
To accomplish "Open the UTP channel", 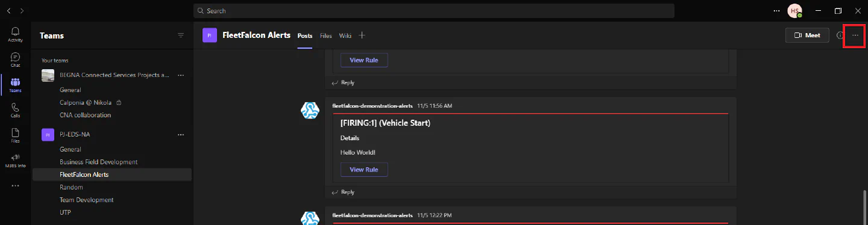I will tap(65, 212).
